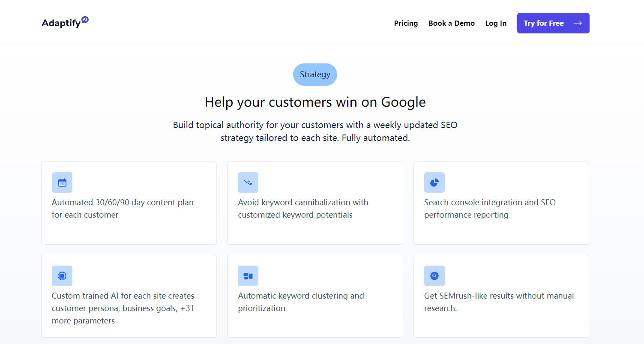Click the Automatic keyword clustering card
The image size is (644, 344).
tap(315, 296)
